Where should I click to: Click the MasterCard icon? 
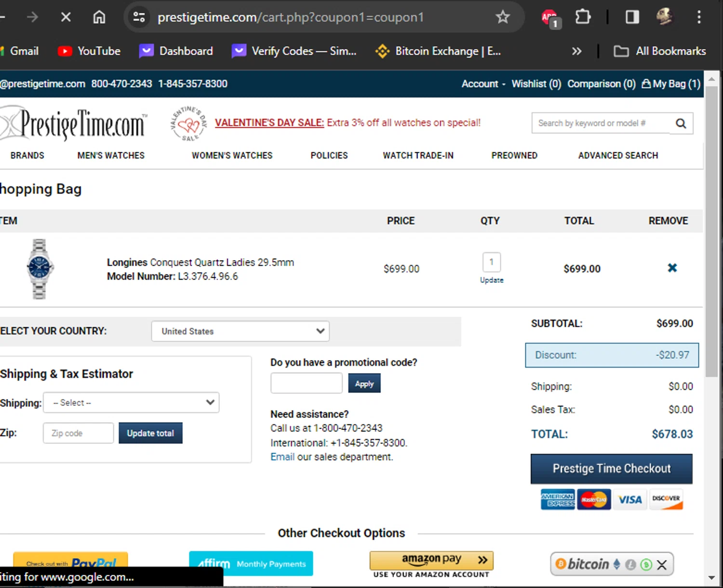[594, 499]
